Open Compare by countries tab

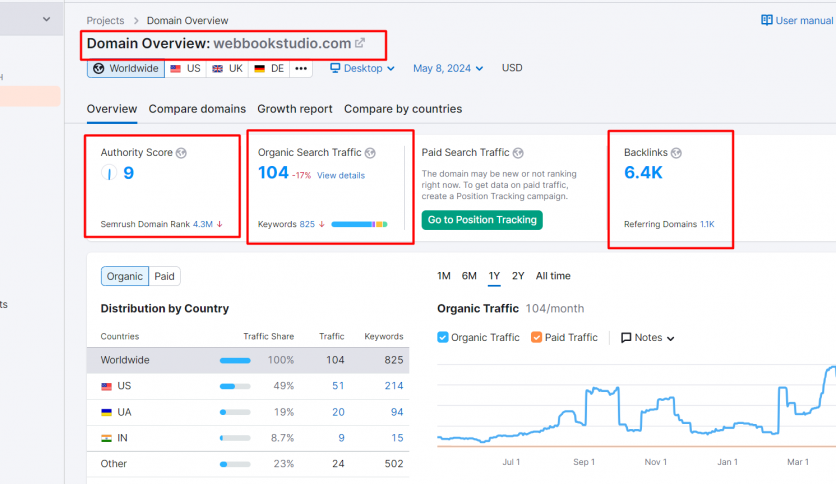click(403, 109)
